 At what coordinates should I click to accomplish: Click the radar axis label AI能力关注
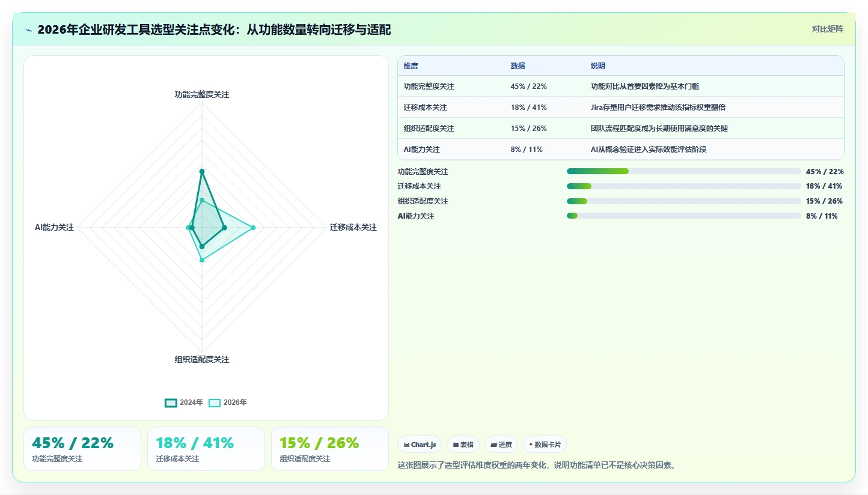[54, 227]
